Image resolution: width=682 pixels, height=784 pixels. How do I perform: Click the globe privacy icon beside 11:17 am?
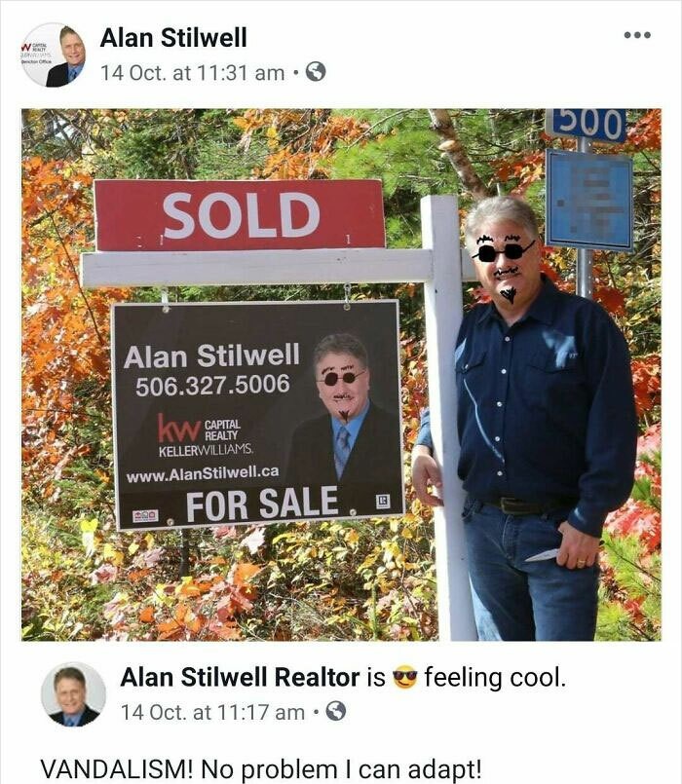pos(336,711)
